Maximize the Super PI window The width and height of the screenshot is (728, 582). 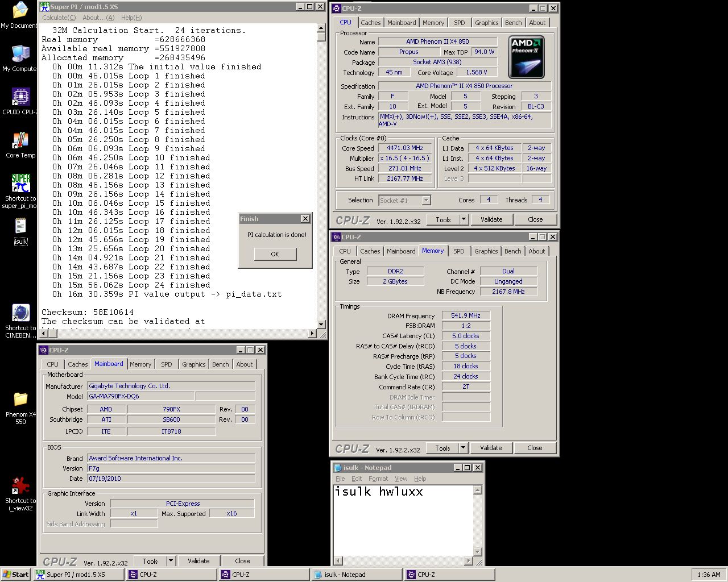[310, 7]
